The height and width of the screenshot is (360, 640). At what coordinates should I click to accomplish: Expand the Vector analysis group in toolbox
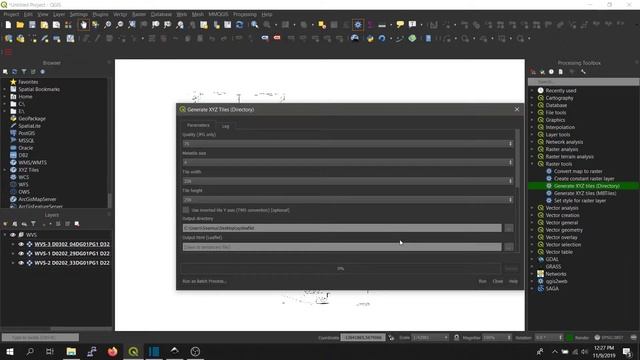532,208
